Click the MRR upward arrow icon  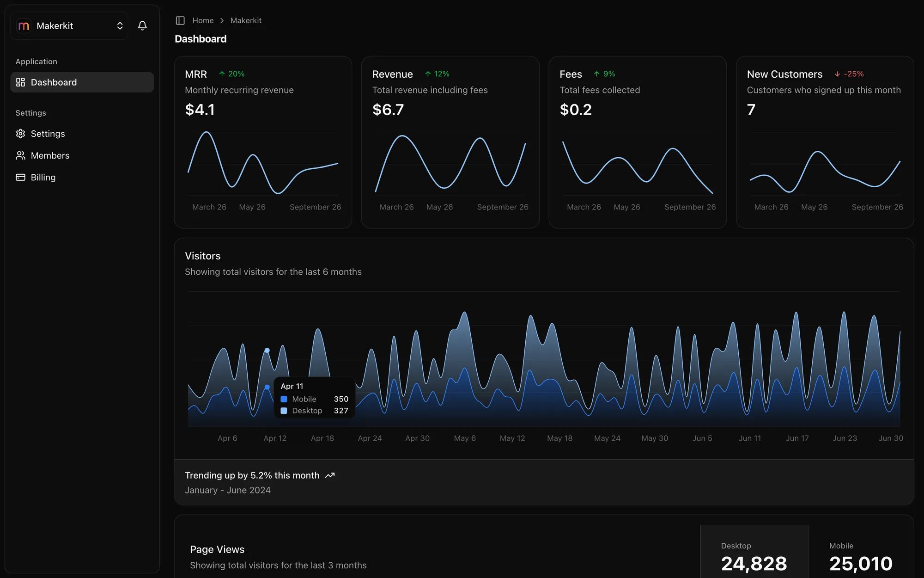[222, 74]
